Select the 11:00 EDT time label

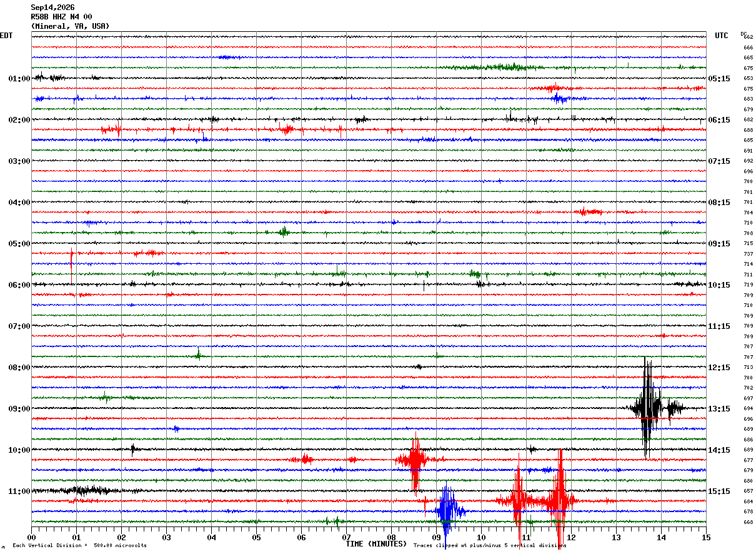pyautogui.click(x=19, y=491)
